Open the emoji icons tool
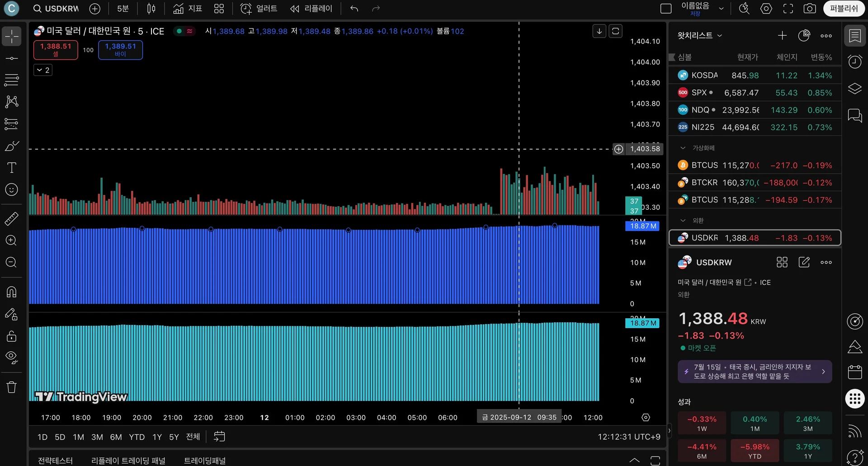This screenshot has height=466, width=868. click(12, 190)
